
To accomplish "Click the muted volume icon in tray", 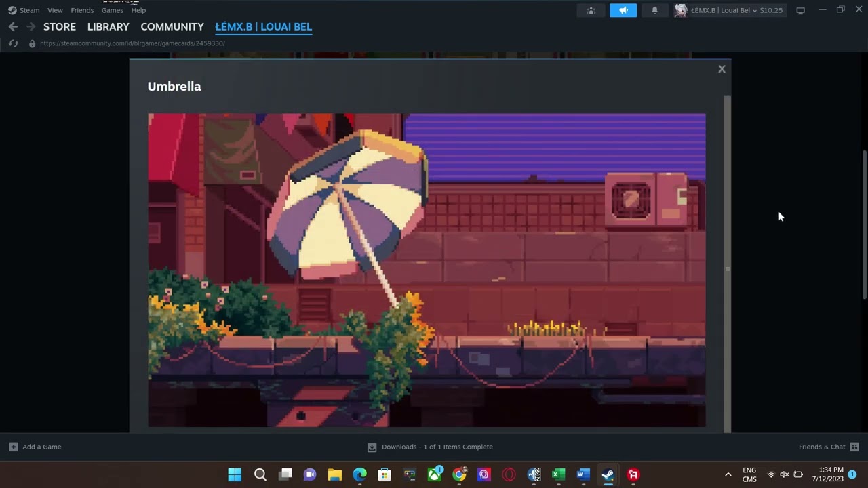I will [x=785, y=474].
